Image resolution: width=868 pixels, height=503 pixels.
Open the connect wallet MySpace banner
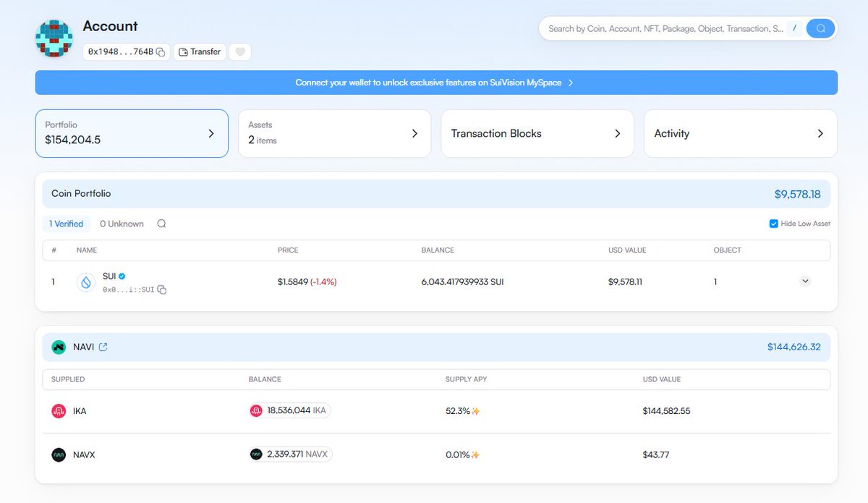coord(436,83)
